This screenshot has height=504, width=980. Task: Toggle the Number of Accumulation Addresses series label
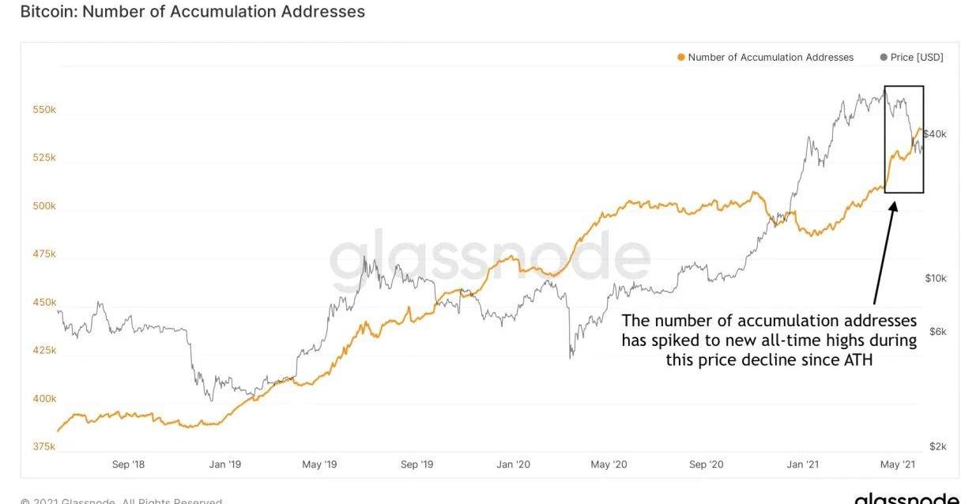click(x=771, y=58)
